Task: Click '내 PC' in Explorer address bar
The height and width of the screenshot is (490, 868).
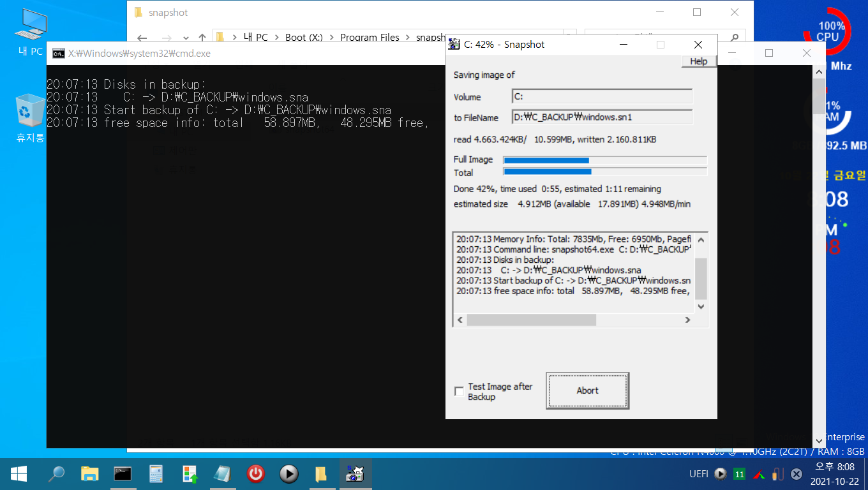Action: pyautogui.click(x=256, y=38)
